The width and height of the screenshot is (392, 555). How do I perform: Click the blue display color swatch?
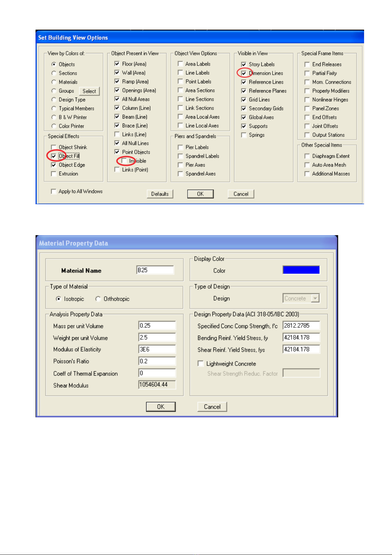pyautogui.click(x=301, y=270)
